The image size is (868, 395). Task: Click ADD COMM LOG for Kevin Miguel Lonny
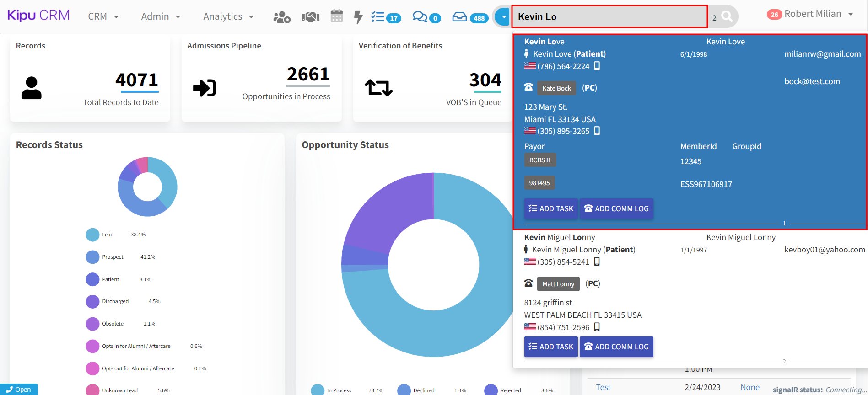(616, 347)
